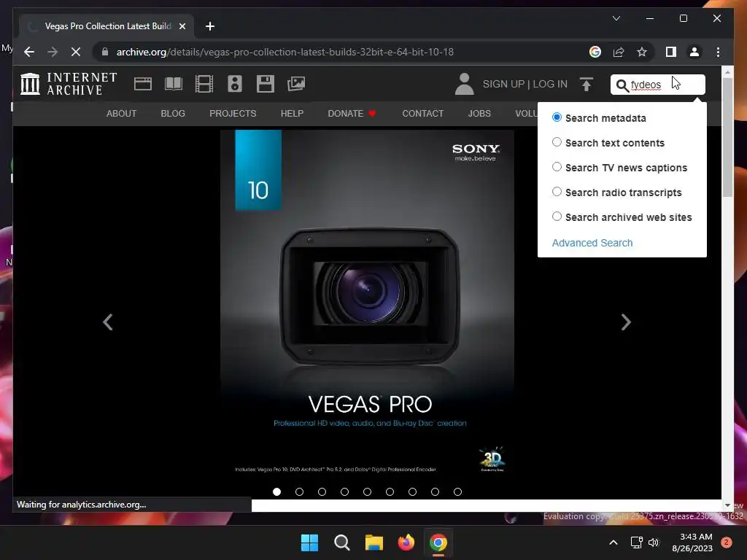Select Search metadata radio option
This screenshot has height=560, width=747.
[557, 117]
